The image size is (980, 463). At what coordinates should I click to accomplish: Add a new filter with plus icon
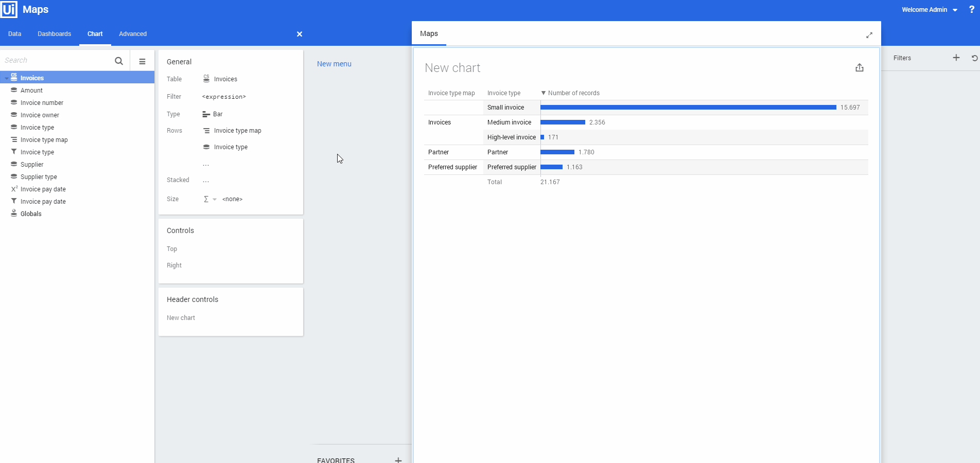click(x=956, y=58)
